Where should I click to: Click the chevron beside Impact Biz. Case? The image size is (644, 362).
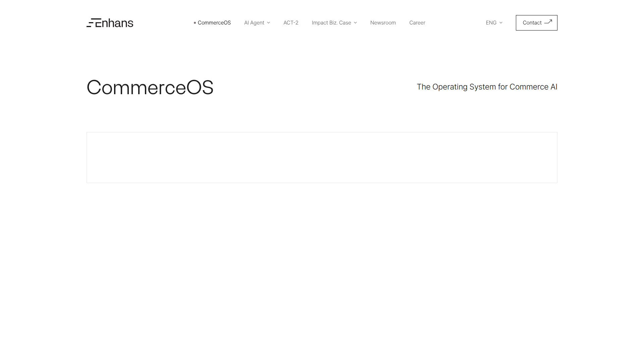click(x=355, y=23)
